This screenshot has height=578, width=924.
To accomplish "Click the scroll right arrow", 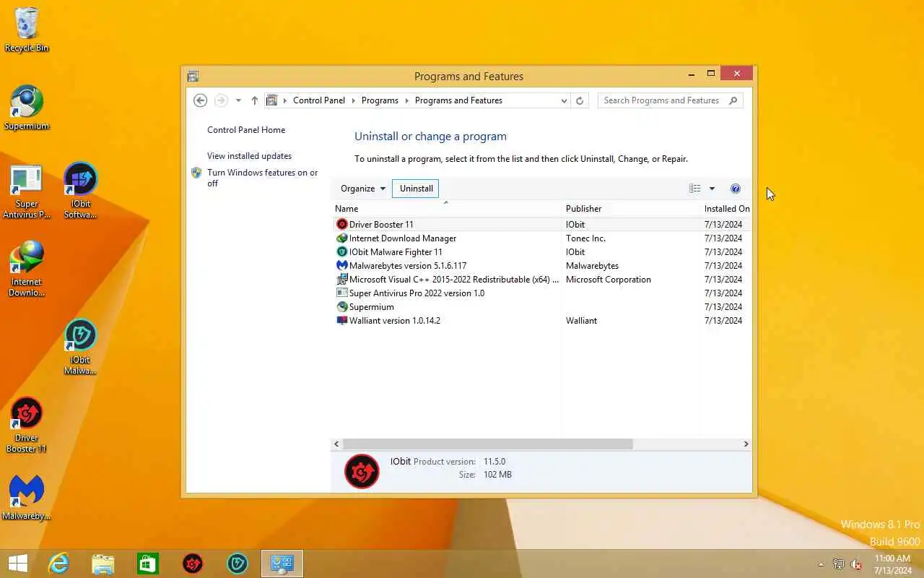I will click(x=746, y=444).
